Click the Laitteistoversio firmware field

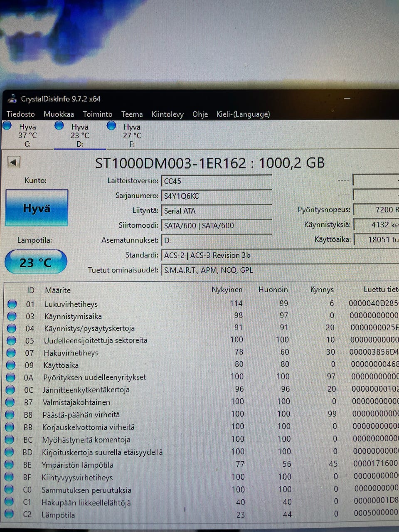(x=216, y=181)
